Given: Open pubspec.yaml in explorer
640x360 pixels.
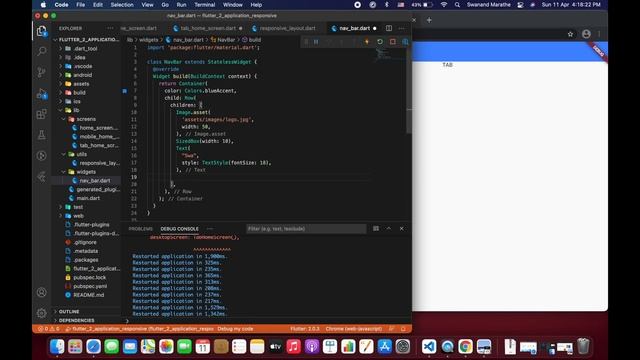Looking at the screenshot, I should pos(89,286).
